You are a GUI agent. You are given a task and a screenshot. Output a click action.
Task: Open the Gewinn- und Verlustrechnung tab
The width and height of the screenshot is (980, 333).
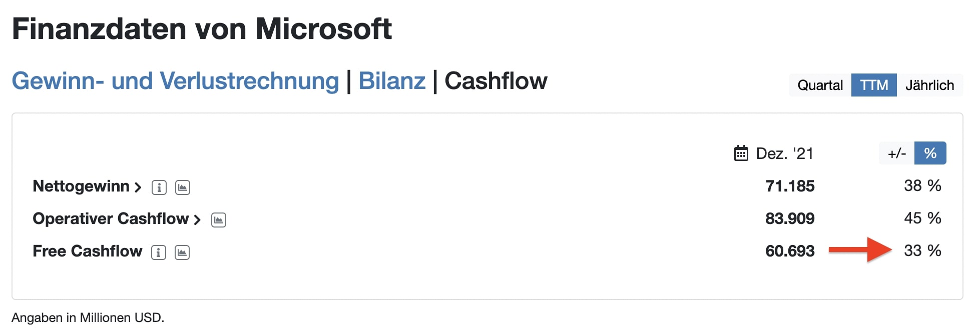pos(175,81)
